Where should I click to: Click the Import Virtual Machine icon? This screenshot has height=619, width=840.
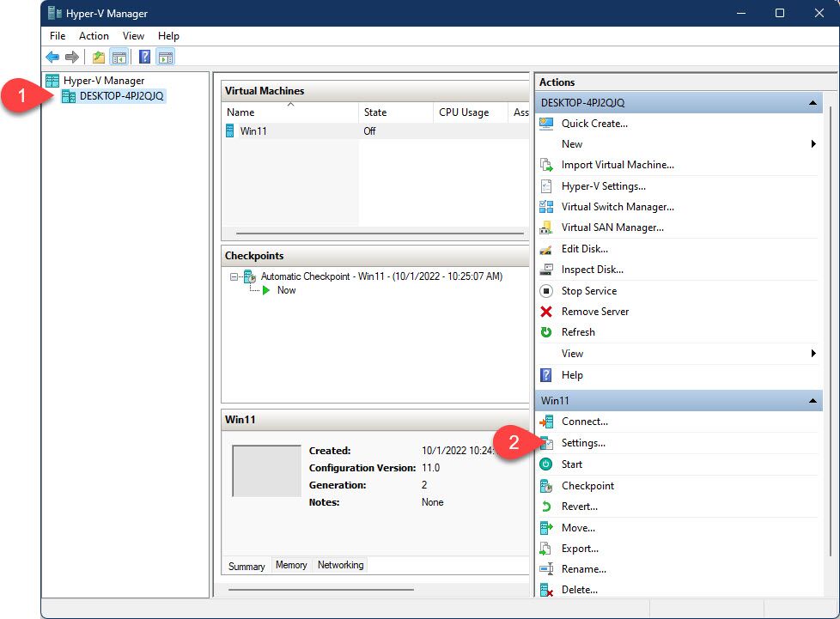coord(546,165)
